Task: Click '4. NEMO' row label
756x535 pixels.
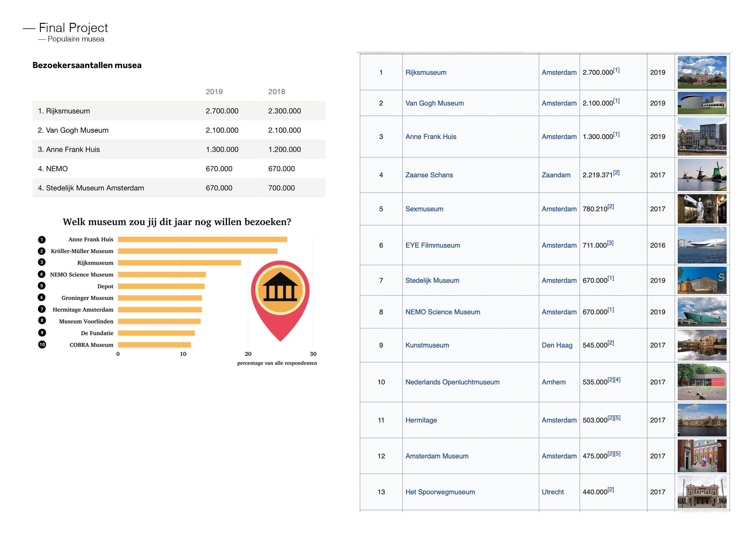Action: 53,169
